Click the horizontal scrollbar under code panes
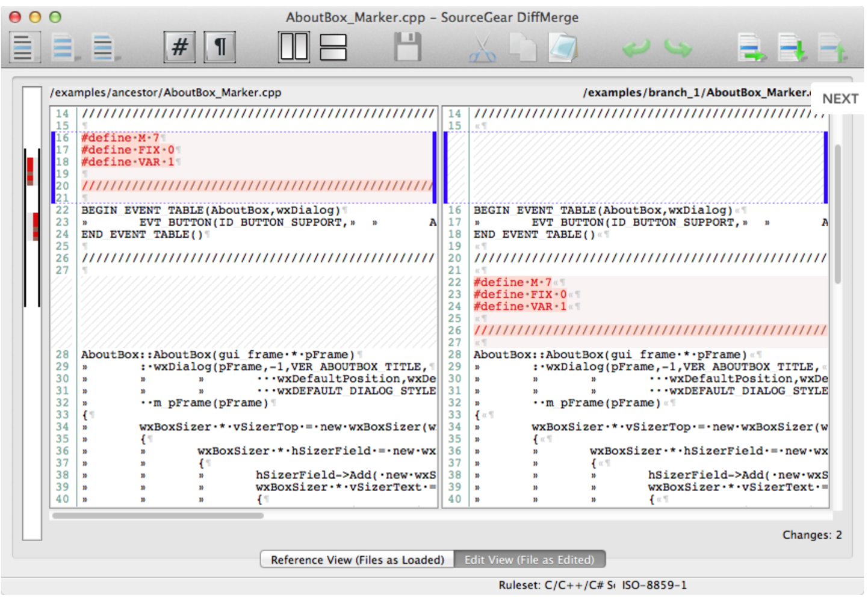This screenshot has height=600, width=868. [158, 516]
